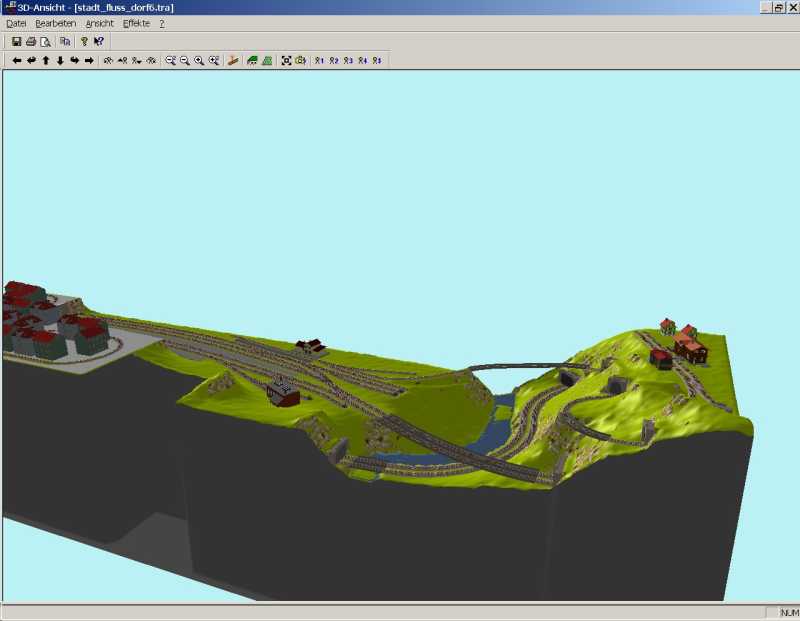Open the Ansicht menu

tap(99, 23)
